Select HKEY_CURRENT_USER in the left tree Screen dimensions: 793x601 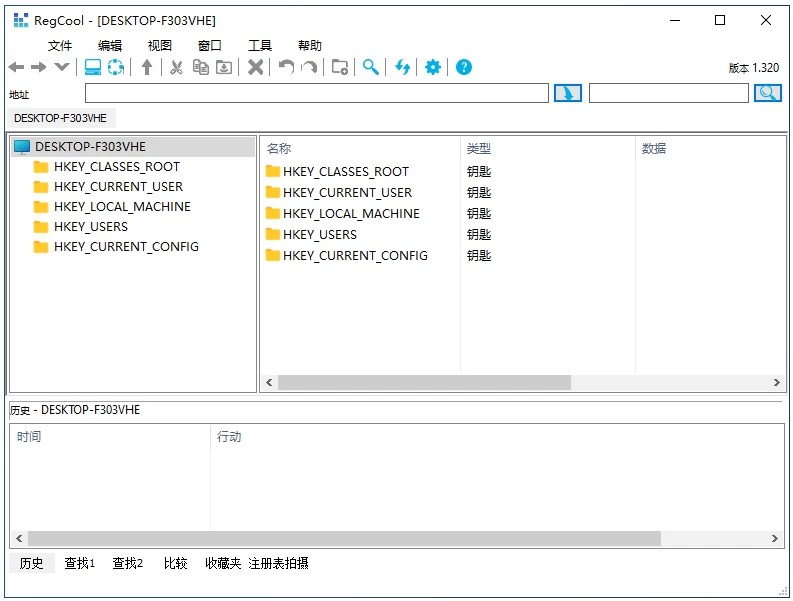(118, 187)
